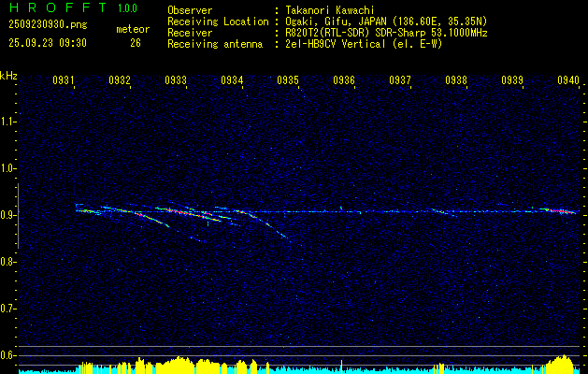The image size is (588, 374).
Task: Click the 0932 time marker
Action: (120, 79)
